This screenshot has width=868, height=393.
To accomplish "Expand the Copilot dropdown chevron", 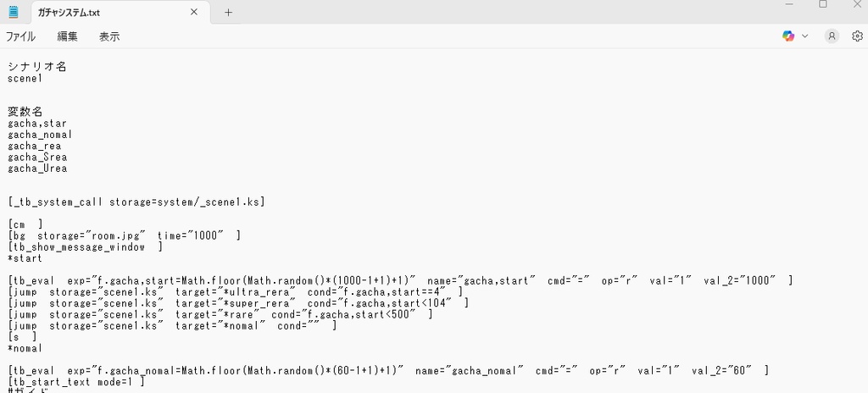I will tap(805, 36).
